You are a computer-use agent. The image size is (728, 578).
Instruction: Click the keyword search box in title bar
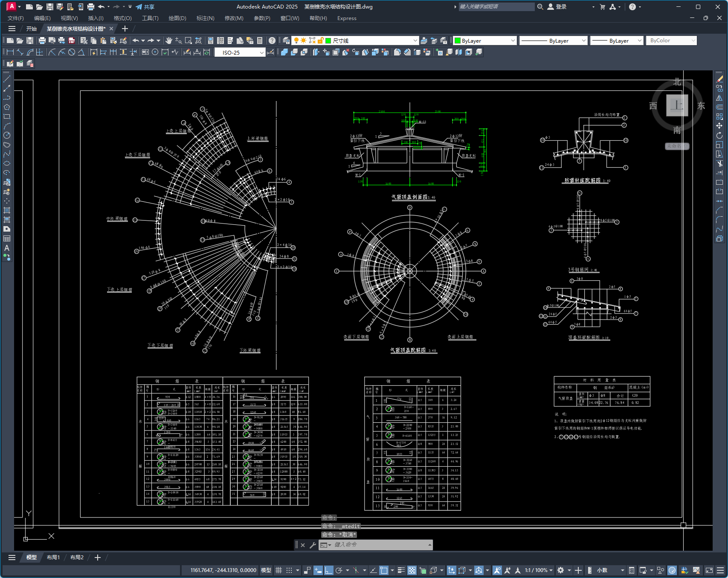(x=496, y=7)
